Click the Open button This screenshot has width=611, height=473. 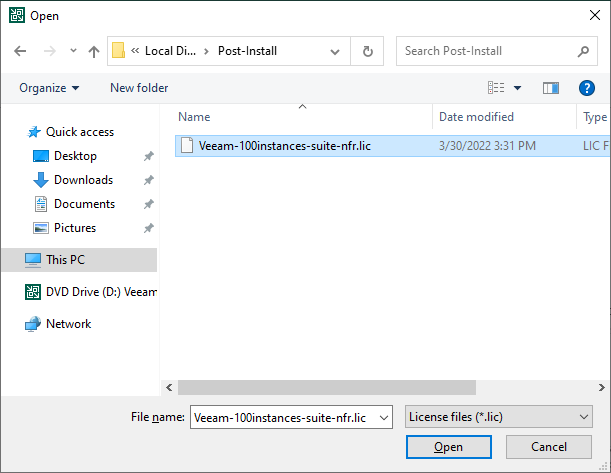pyautogui.click(x=449, y=447)
